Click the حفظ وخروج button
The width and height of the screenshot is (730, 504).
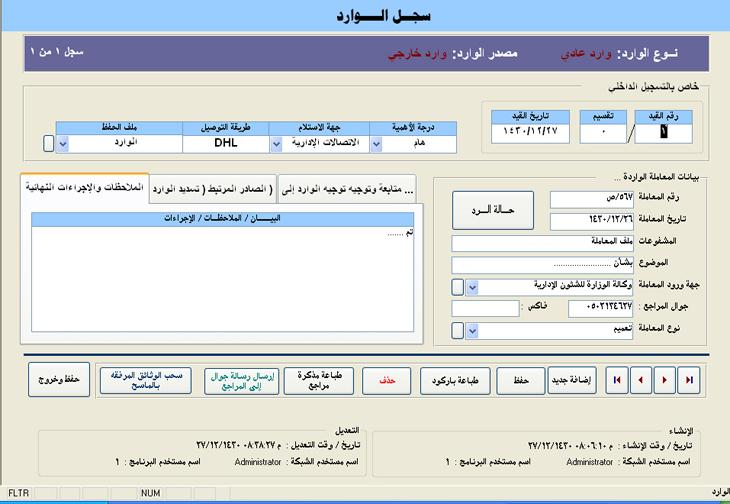tap(59, 379)
